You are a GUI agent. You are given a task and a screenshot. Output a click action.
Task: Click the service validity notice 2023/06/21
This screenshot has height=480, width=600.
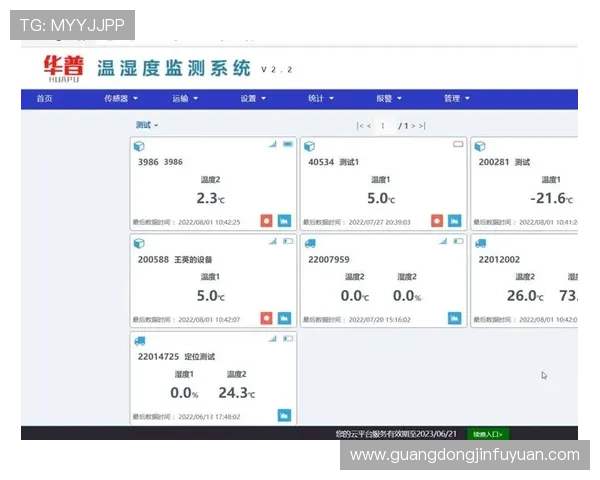coord(396,434)
